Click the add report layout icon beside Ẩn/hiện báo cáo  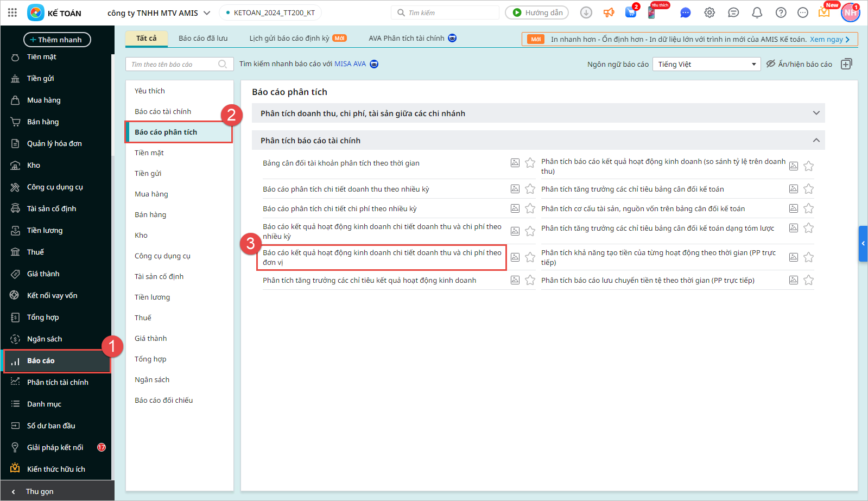(x=846, y=64)
